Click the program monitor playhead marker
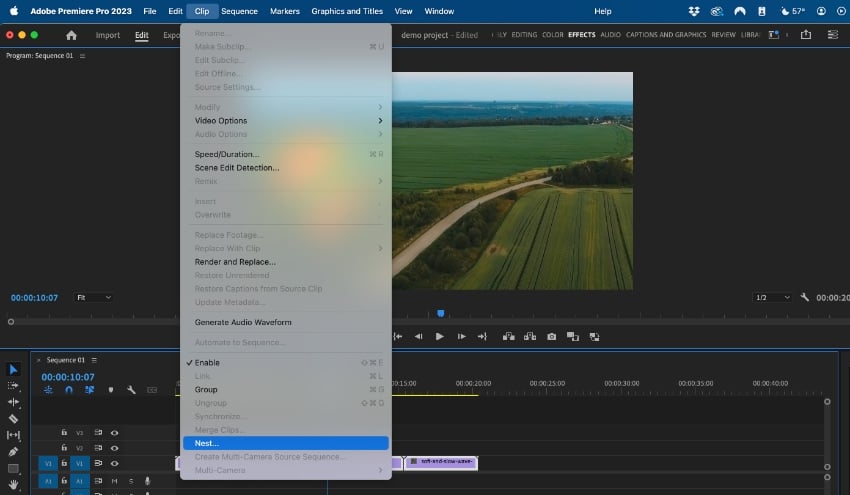This screenshot has width=850, height=495. coord(441,313)
